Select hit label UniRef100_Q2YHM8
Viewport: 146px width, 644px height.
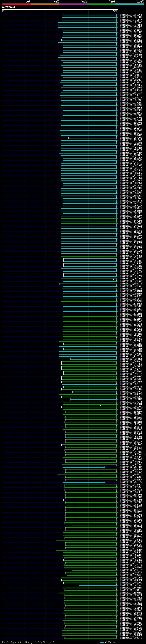click(131, 32)
